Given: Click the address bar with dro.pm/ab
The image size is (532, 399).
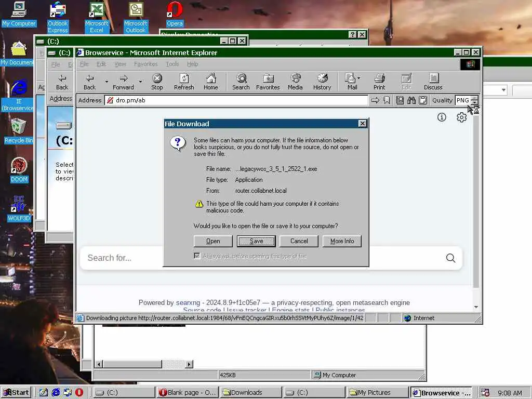Looking at the screenshot, I should (236, 100).
